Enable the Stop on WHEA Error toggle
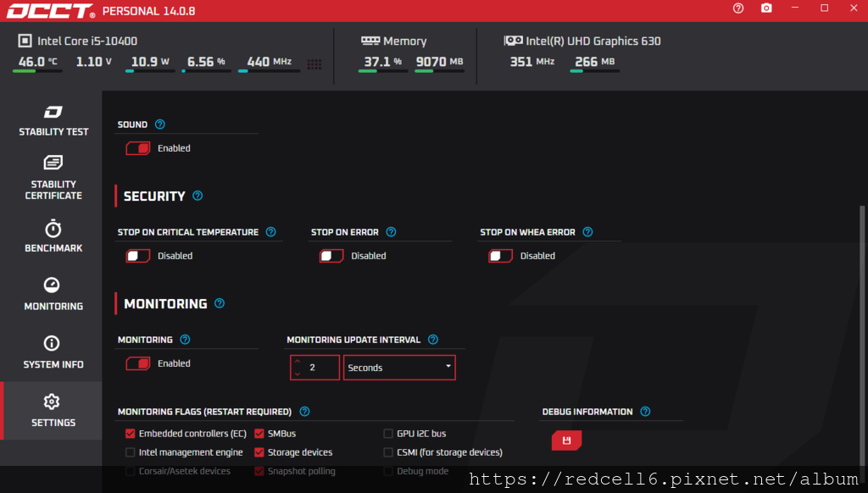868x493 pixels. coord(500,256)
